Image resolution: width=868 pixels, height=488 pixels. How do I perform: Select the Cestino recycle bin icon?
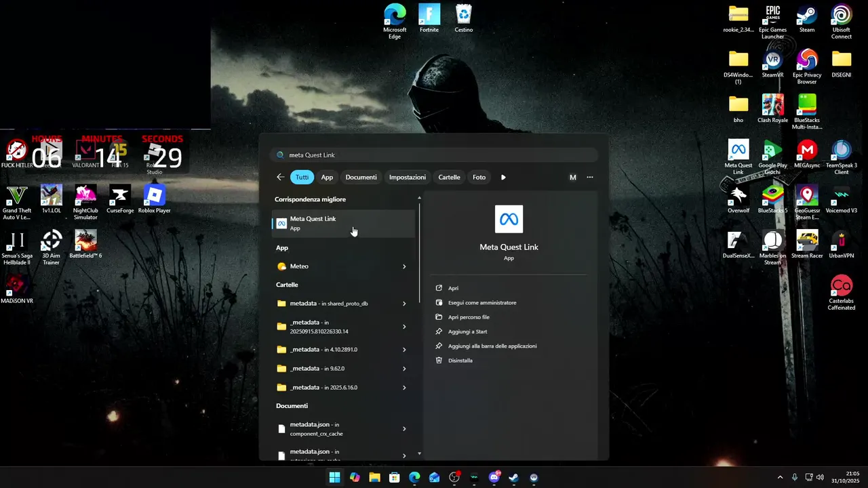point(464,18)
